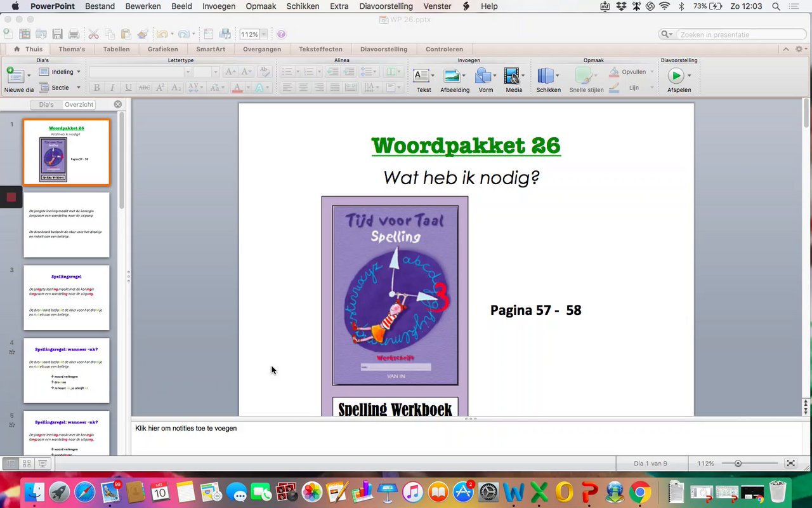Switch to slide sorter view

(27, 464)
